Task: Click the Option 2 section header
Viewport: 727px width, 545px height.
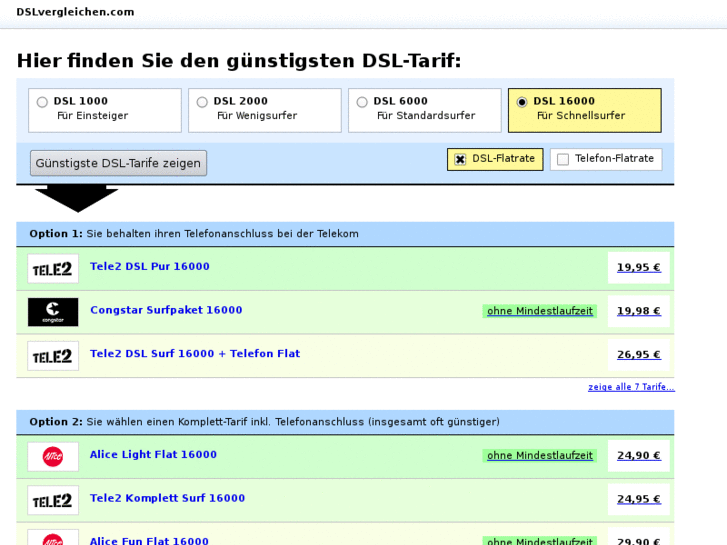Action: [345, 422]
